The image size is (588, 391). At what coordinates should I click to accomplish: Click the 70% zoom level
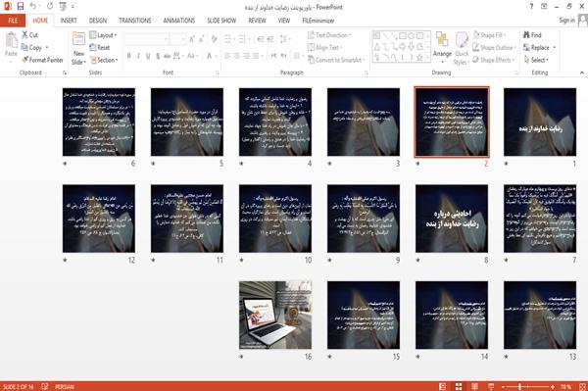[566, 386]
